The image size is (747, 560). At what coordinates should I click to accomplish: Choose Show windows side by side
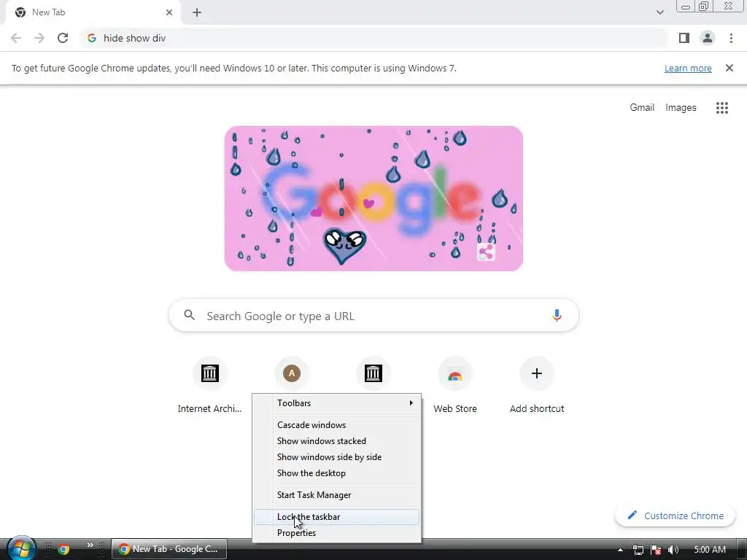(x=337, y=457)
